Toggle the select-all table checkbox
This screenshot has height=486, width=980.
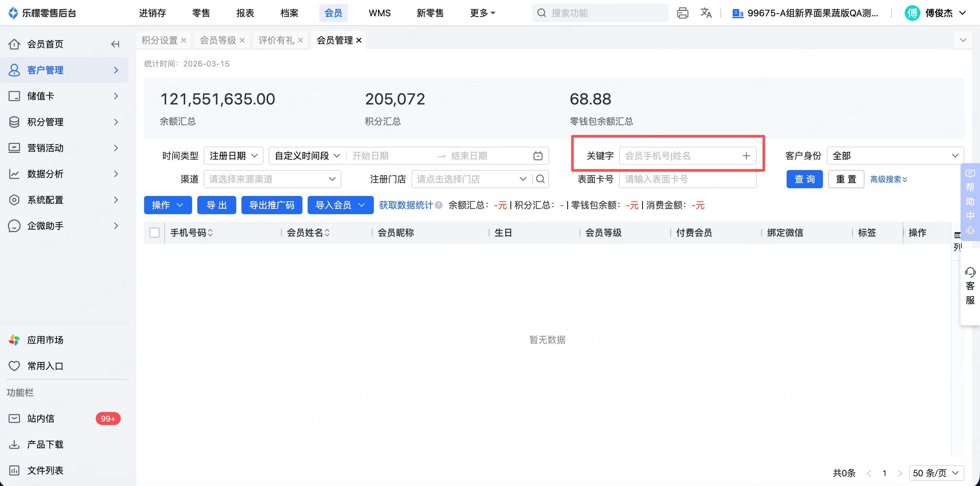point(154,233)
